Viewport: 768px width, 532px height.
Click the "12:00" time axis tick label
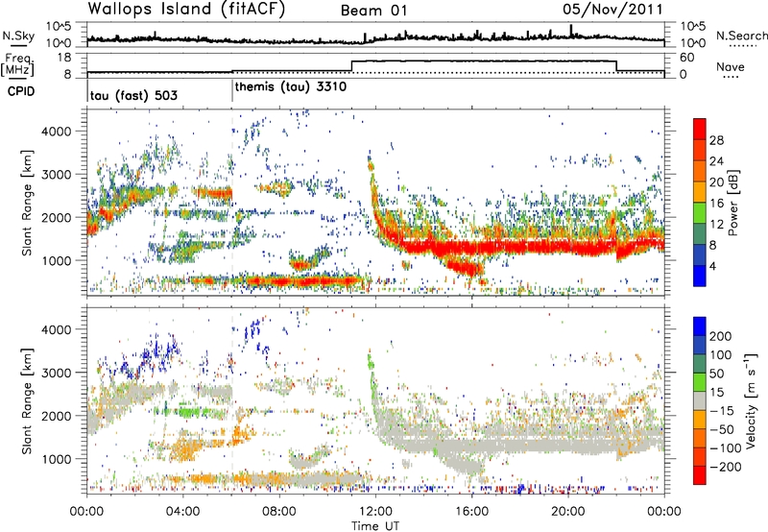coord(375,511)
